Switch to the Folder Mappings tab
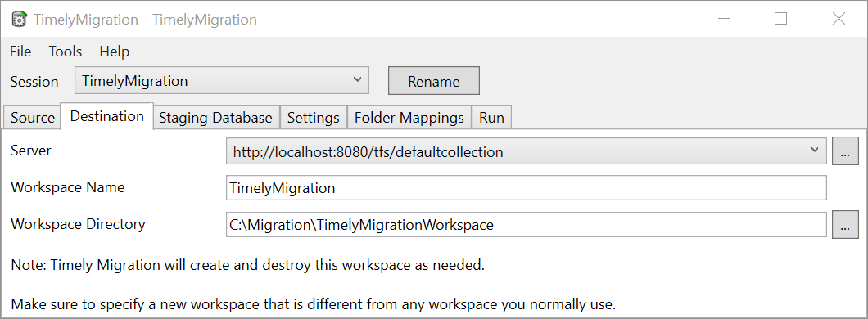 409,118
